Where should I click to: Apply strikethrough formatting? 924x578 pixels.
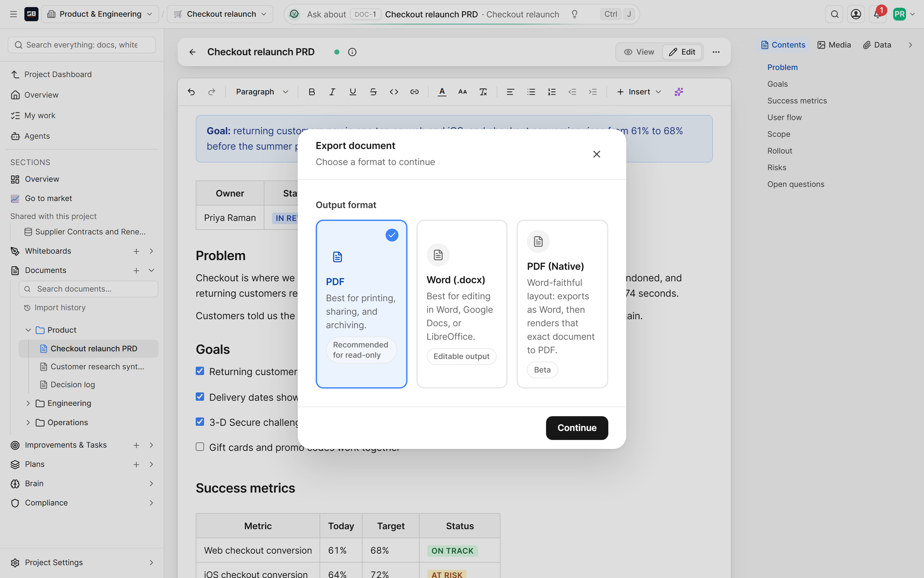tap(373, 92)
